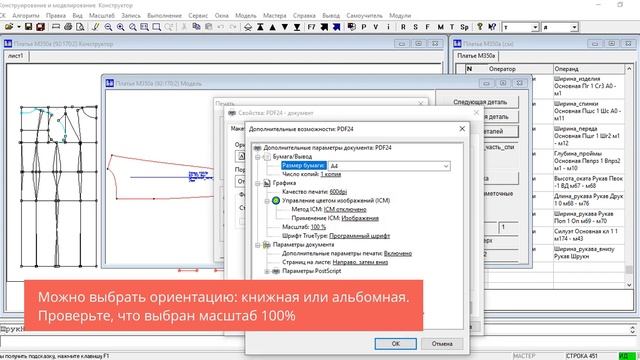Open the Модель menu

246,16
